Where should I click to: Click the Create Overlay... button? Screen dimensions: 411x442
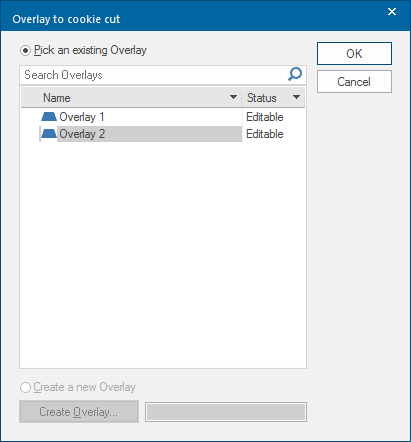79,412
